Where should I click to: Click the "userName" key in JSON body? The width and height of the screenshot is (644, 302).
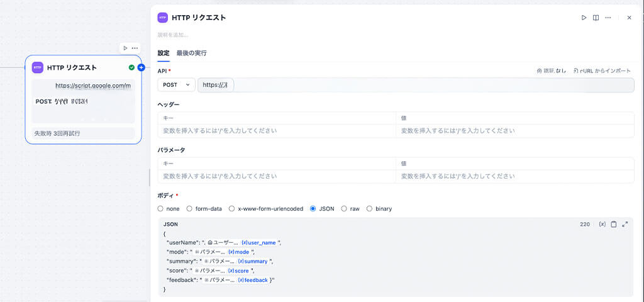click(182, 243)
